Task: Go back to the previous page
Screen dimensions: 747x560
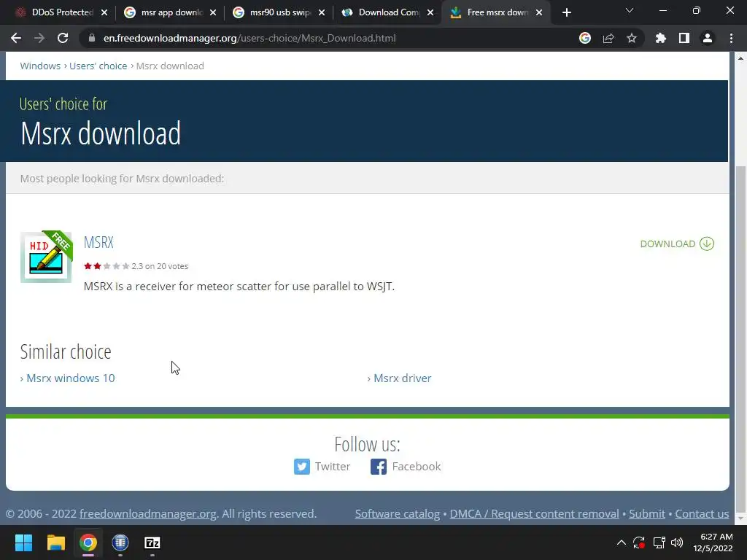Action: pos(16,38)
